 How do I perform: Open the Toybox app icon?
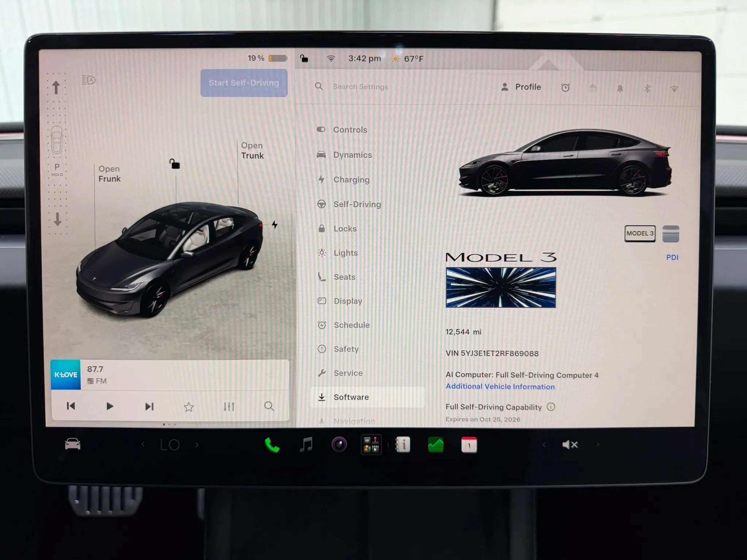(371, 445)
